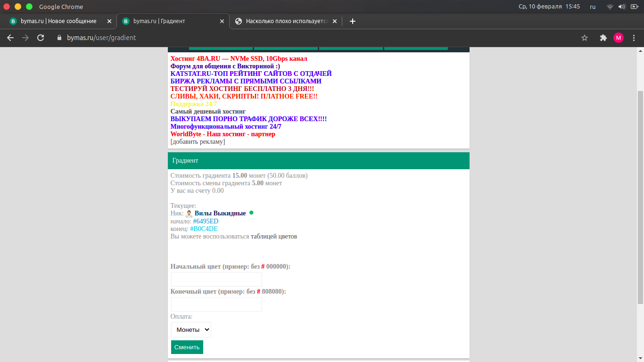Click the '[добавить рекламу]' link
Image resolution: width=644 pixels, height=362 pixels.
click(198, 141)
